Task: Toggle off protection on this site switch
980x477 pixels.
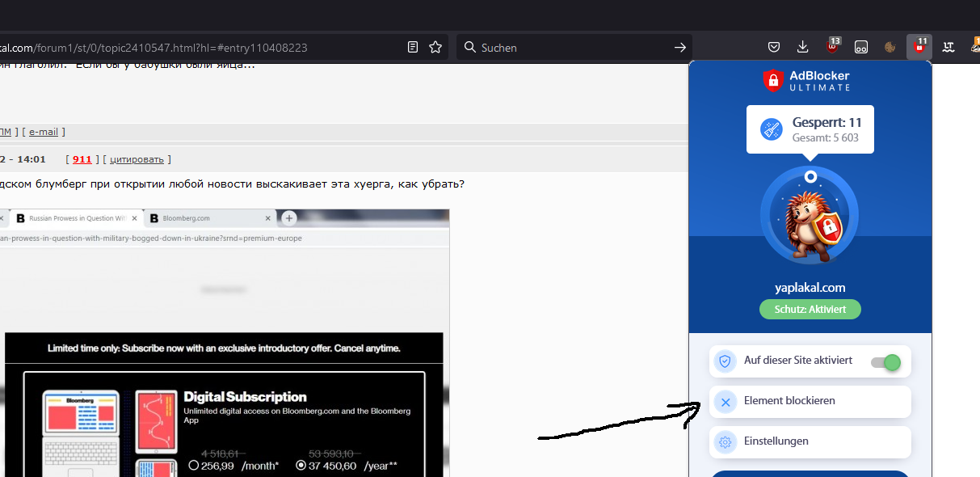Action: coord(885,362)
